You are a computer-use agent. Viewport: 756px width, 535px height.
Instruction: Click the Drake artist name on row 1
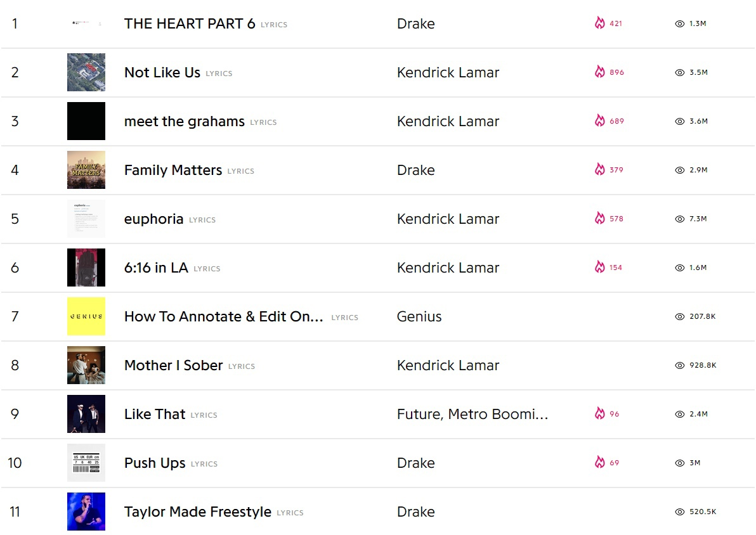[x=415, y=24]
